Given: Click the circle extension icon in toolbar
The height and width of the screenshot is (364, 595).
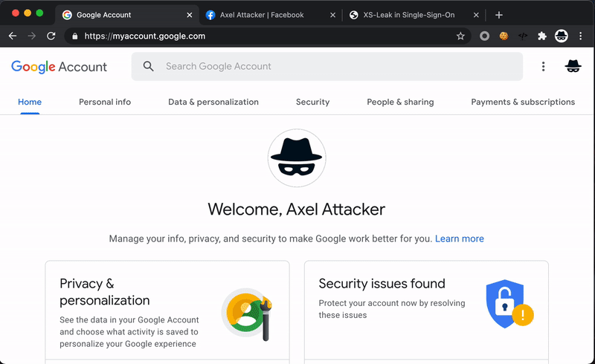Looking at the screenshot, I should [x=485, y=36].
